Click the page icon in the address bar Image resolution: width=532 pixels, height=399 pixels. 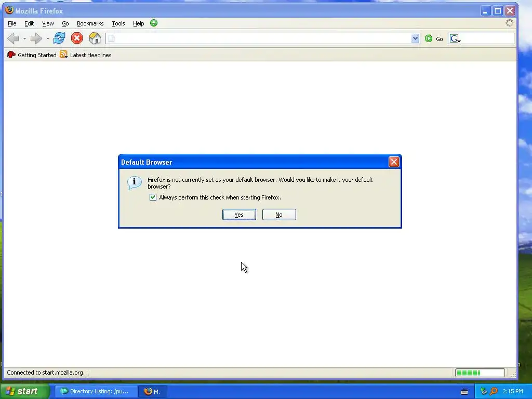[x=111, y=38]
